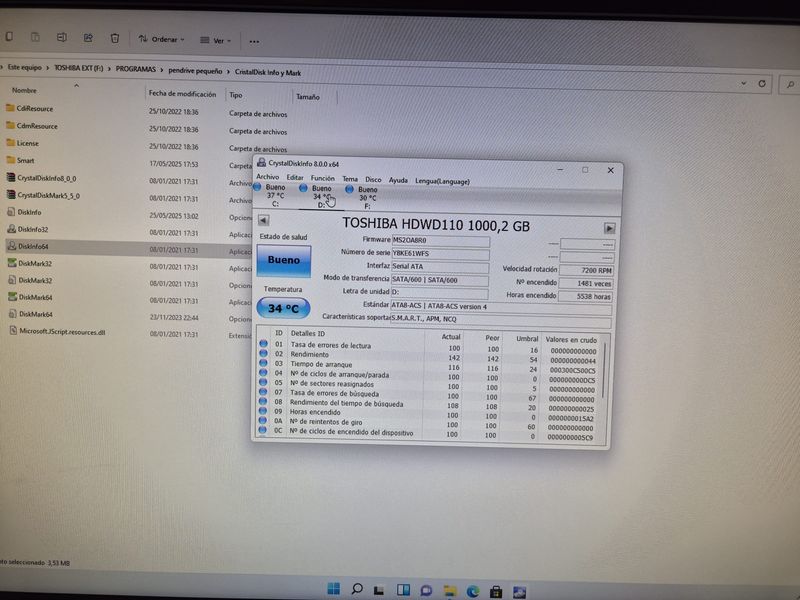Image resolution: width=800 pixels, height=600 pixels.
Task: Open the Windows Start button on taskbar
Action: [334, 589]
